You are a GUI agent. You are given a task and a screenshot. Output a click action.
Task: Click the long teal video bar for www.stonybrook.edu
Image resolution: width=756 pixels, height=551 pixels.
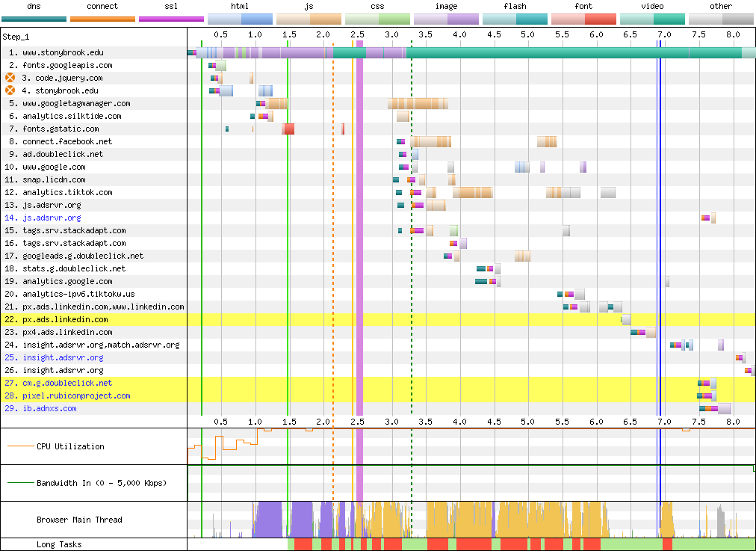tap(574, 52)
